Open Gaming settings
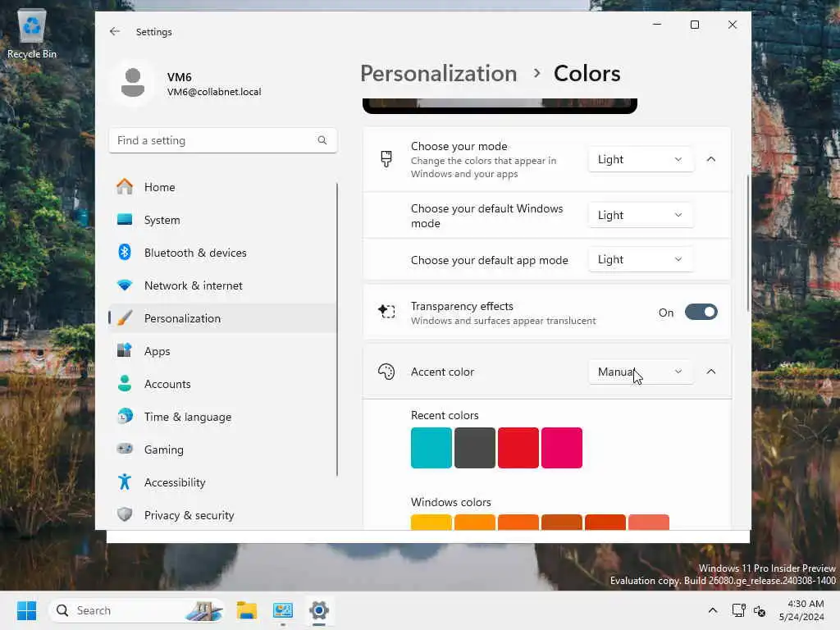Image resolution: width=840 pixels, height=630 pixels. pos(222,450)
